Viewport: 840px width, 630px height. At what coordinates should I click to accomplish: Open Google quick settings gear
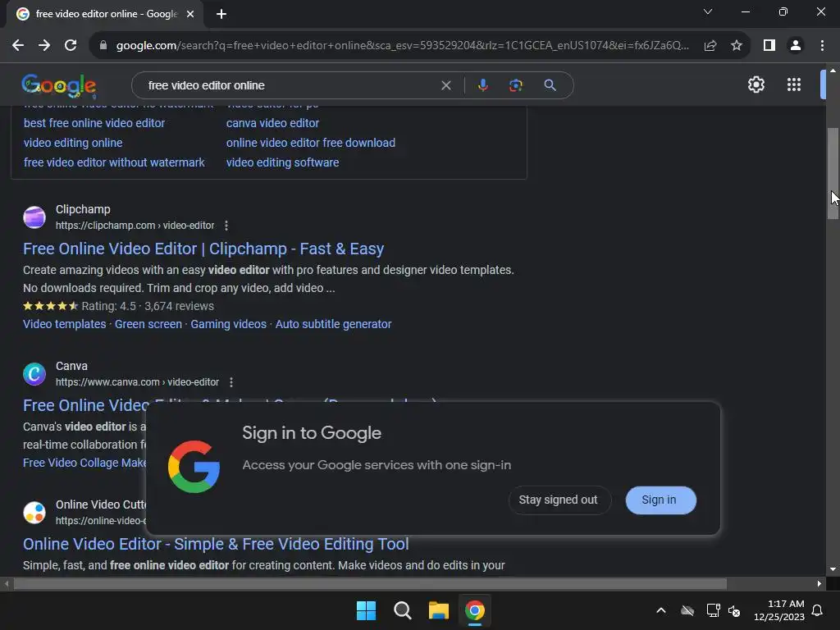pos(756,84)
